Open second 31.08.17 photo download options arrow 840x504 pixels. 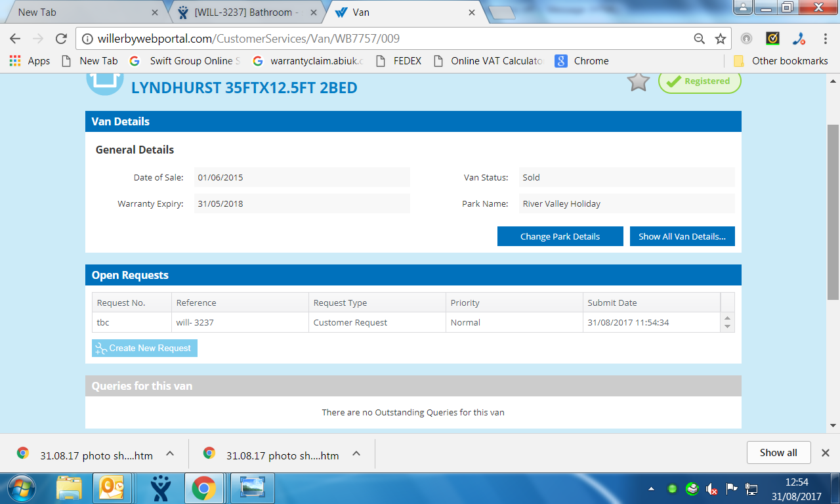(x=356, y=453)
